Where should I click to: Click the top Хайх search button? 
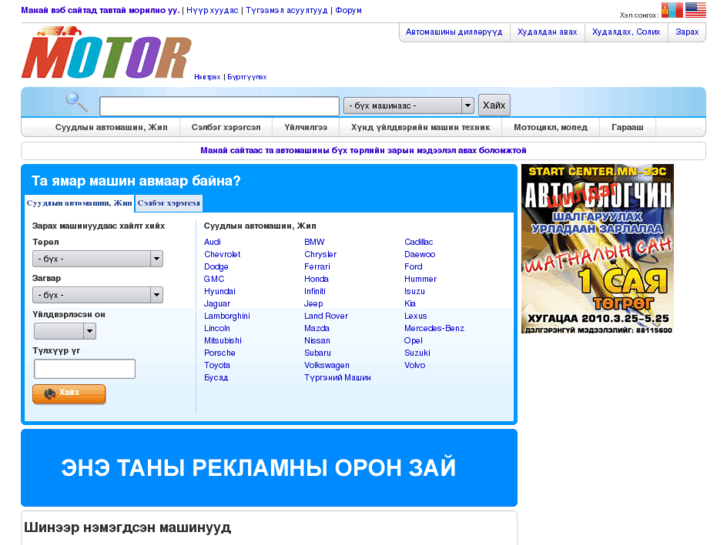[494, 105]
